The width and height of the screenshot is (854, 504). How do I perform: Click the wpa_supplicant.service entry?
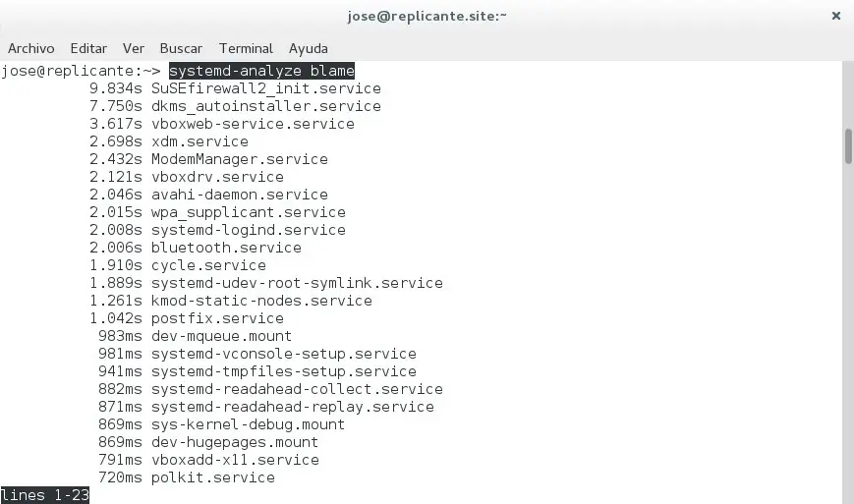(x=249, y=212)
